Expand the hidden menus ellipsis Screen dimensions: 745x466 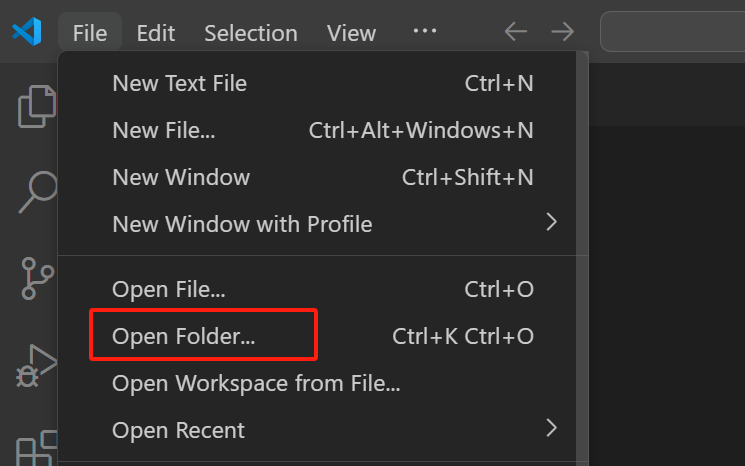[x=425, y=32]
